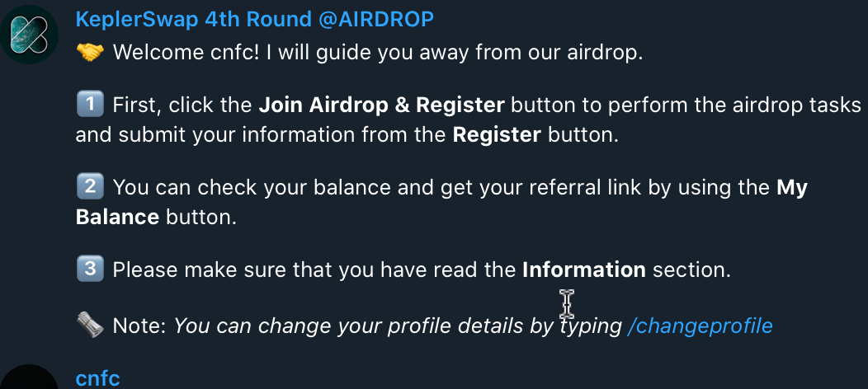Click the bold Register word before button
This screenshot has width=868, height=389.
[497, 134]
